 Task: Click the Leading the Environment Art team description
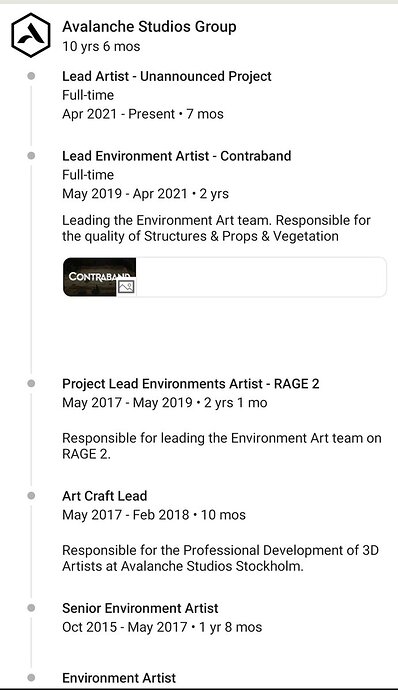pyautogui.click(x=216, y=228)
